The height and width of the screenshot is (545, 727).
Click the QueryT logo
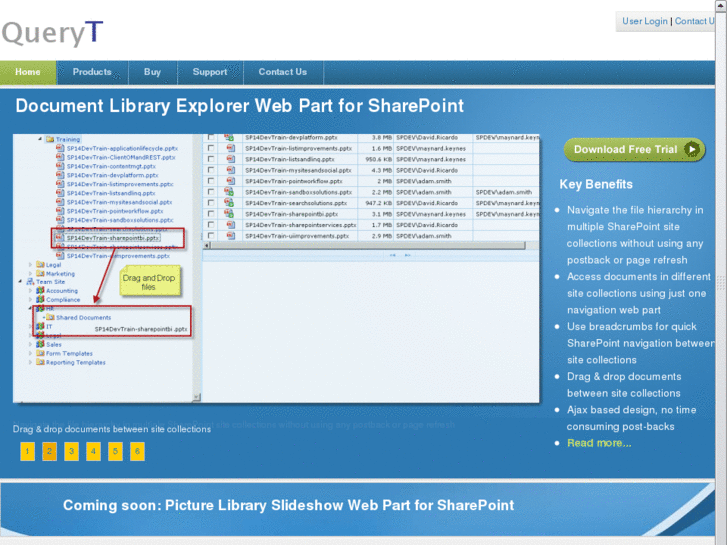click(x=52, y=33)
